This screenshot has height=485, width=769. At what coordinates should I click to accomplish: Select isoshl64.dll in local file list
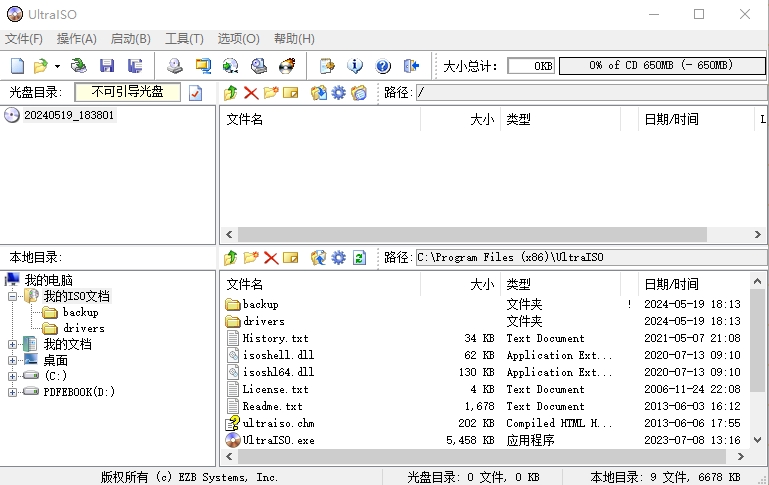278,372
